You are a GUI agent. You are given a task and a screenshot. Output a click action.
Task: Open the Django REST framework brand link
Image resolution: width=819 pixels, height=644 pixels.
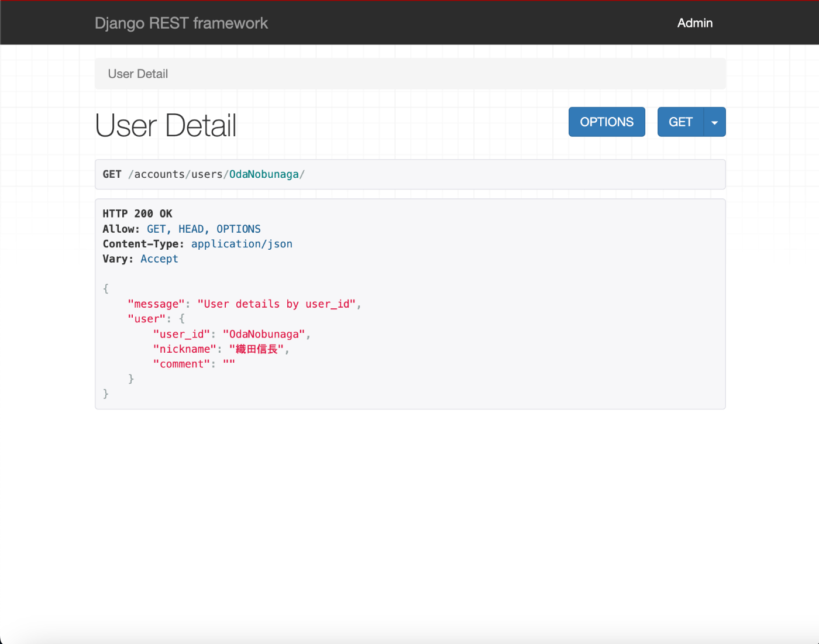tap(181, 23)
